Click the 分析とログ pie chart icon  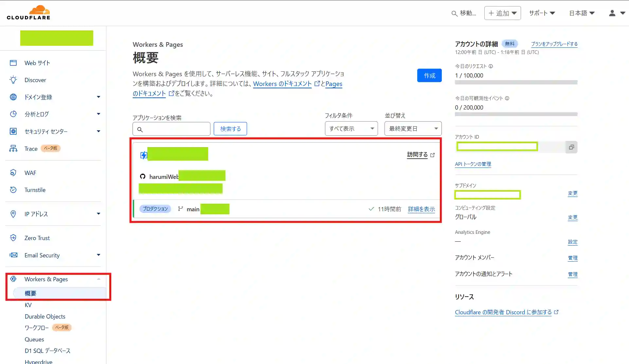tap(13, 114)
